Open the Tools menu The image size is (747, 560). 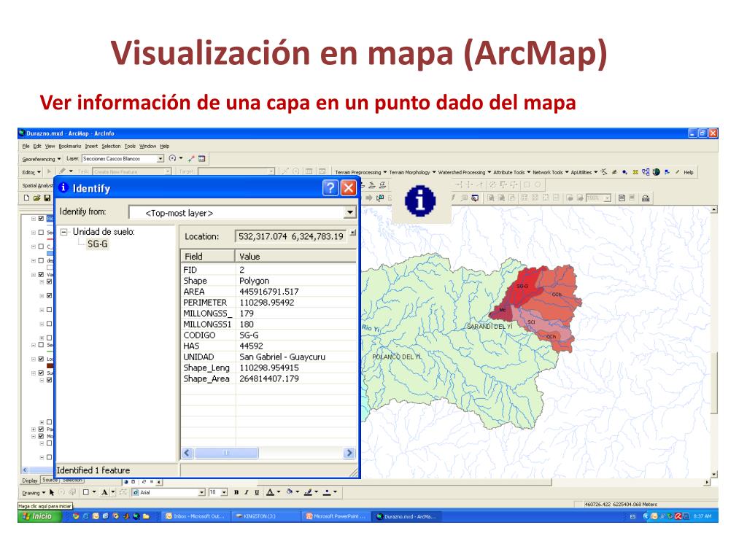[130, 146]
